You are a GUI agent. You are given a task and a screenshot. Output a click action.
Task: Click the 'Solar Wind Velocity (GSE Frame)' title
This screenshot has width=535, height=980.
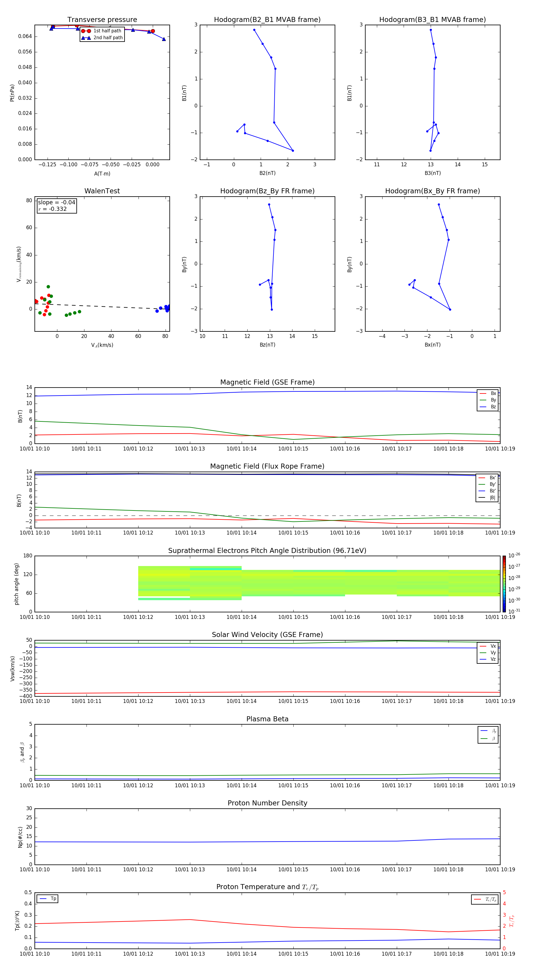[x=267, y=635]
